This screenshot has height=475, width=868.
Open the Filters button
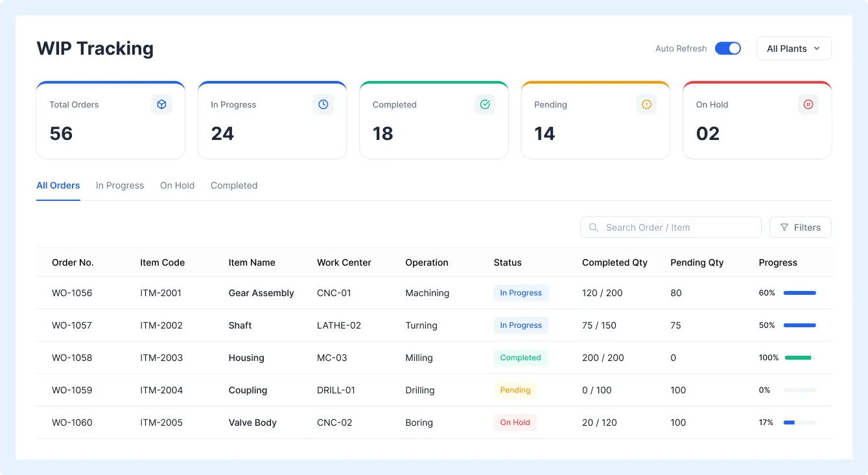pos(801,227)
